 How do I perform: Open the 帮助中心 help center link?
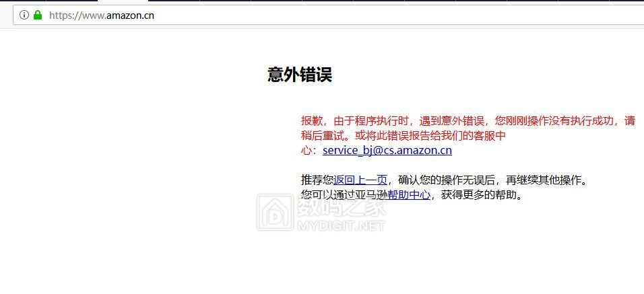[409, 195]
